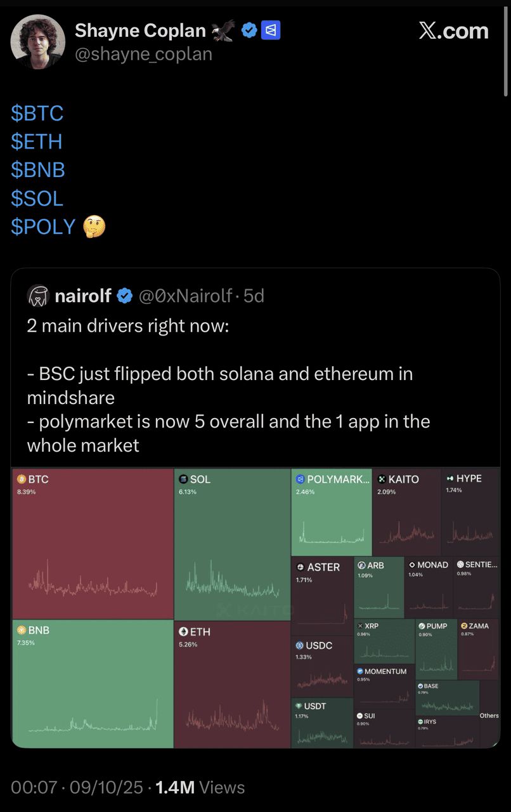Click the Polymarket affiliate badge icon
This screenshot has width=511, height=812.
[271, 30]
